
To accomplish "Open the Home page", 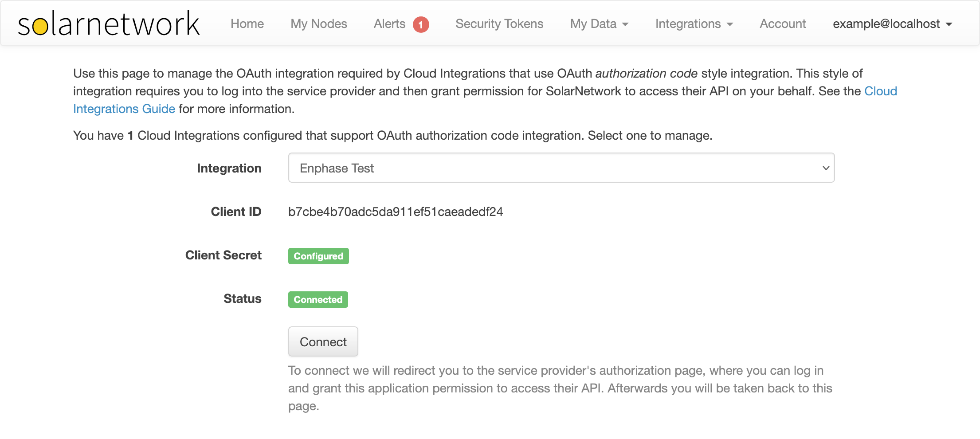I will (x=247, y=24).
